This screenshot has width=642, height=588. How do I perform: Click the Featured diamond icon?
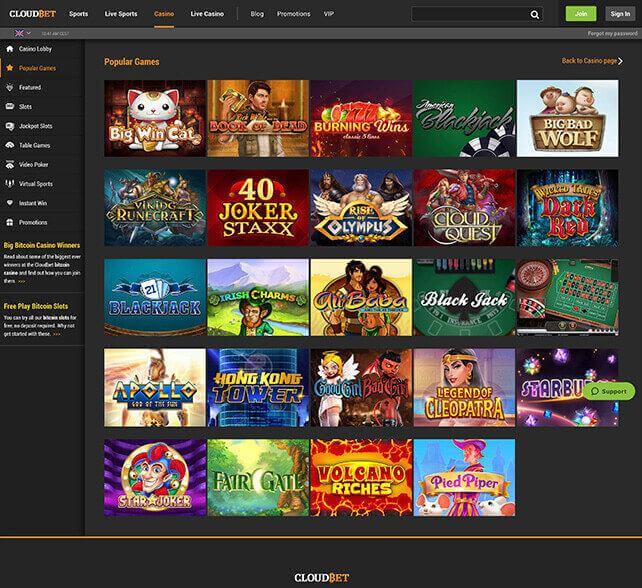tap(10, 87)
